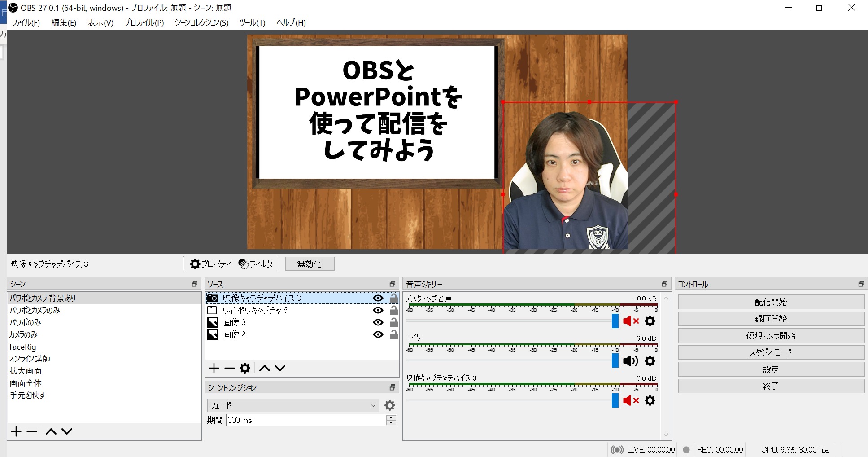Select the 拡大画面 scene
The width and height of the screenshot is (868, 457).
pyautogui.click(x=104, y=371)
